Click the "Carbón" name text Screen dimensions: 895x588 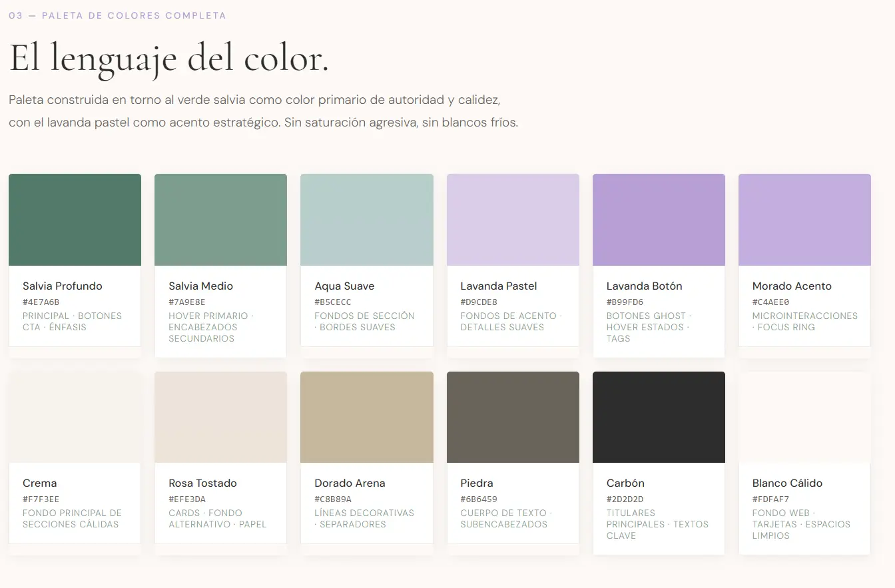(625, 483)
